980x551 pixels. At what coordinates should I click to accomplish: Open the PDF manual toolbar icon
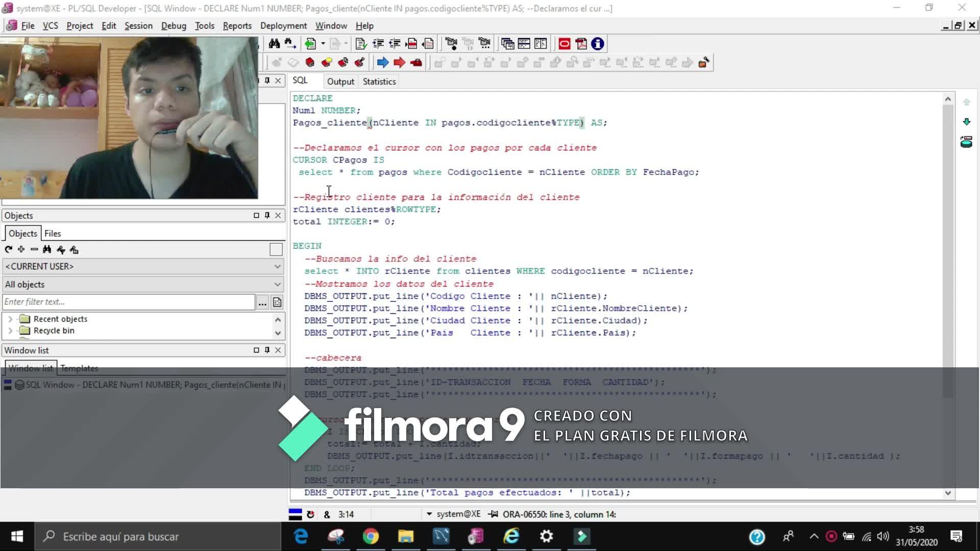(581, 44)
